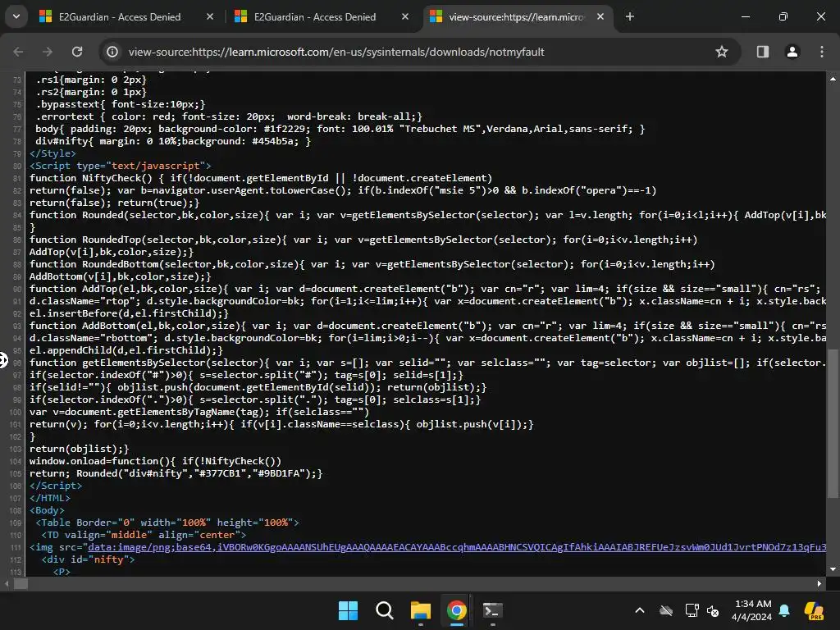Click the scroll down arrow
Screen dimensions: 840x630
(833, 569)
